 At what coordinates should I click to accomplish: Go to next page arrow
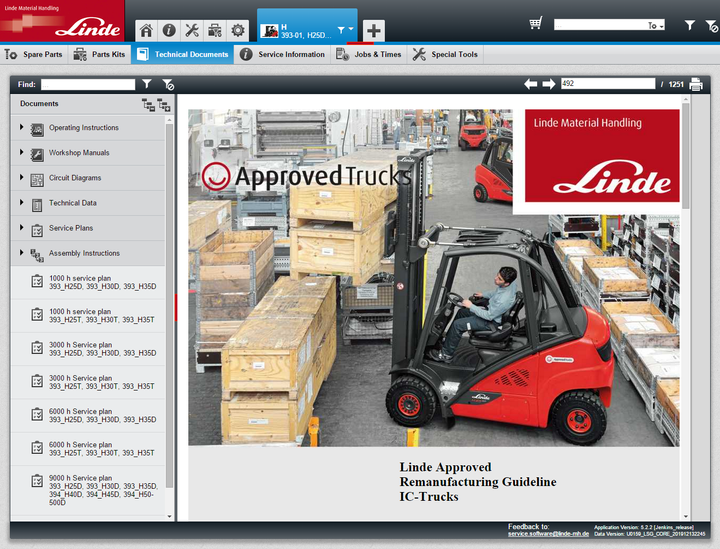549,84
